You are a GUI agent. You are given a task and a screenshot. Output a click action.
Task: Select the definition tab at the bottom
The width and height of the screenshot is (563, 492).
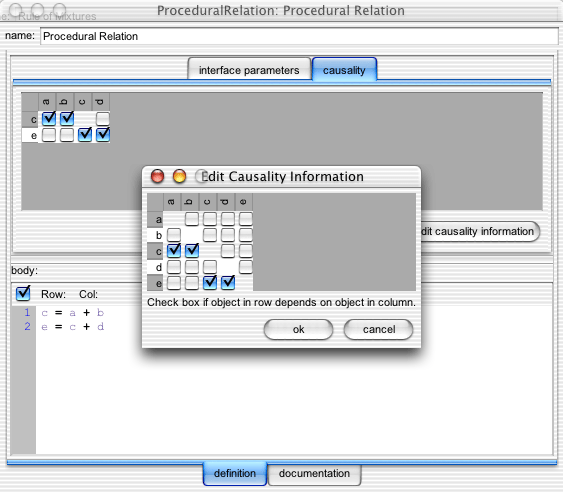point(235,473)
